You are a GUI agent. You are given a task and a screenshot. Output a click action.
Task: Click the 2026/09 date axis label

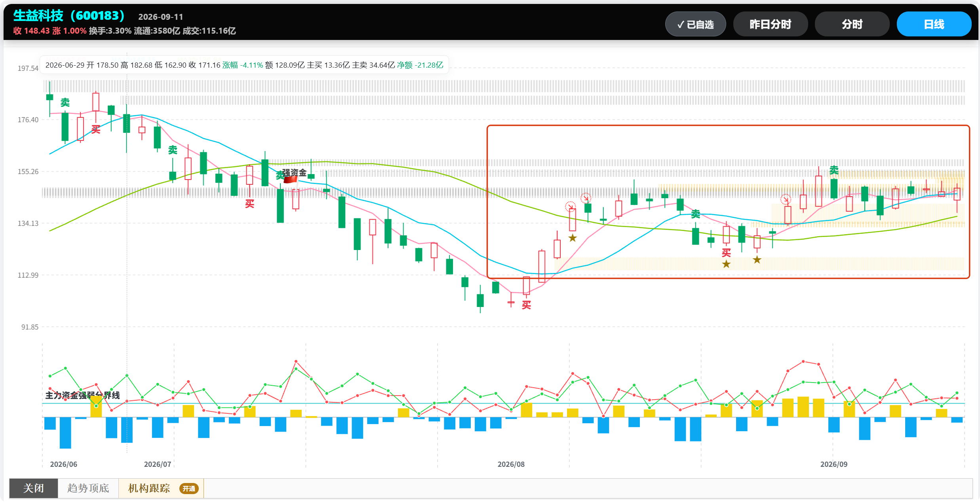[x=834, y=464]
